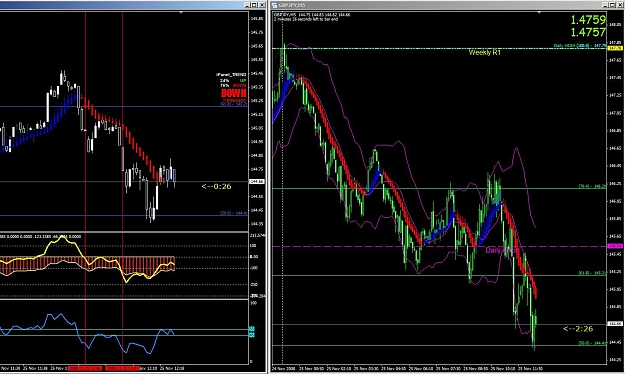Minimize the left chart window

point(247,5)
